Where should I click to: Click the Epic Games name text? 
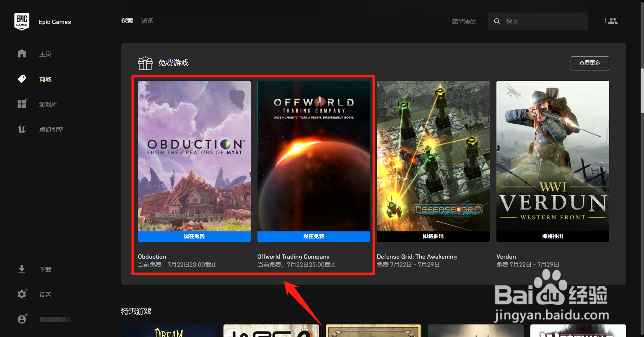pyautogui.click(x=55, y=22)
